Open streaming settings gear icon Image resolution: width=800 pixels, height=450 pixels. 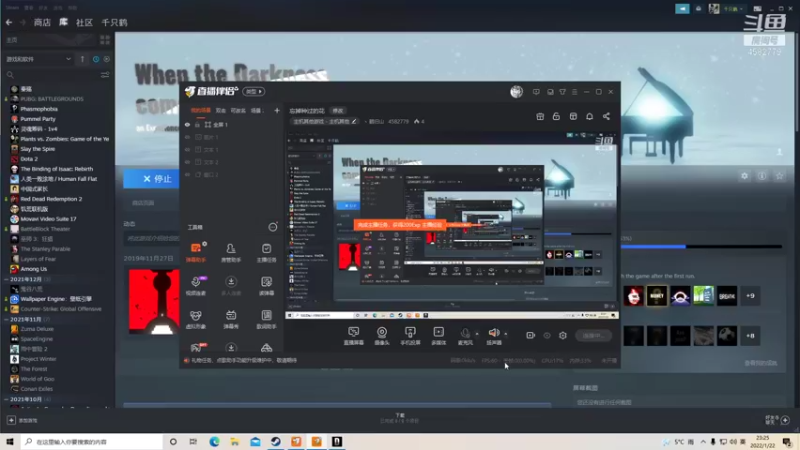563,335
